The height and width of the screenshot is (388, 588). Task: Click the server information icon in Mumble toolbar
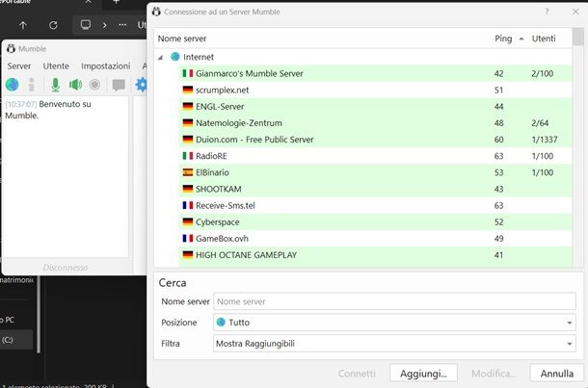(32, 85)
